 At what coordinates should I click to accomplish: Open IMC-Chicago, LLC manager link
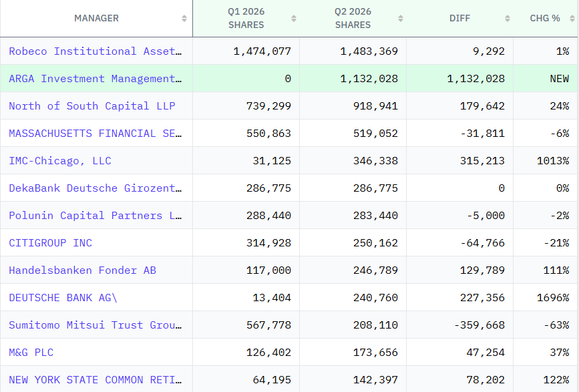pyautogui.click(x=60, y=160)
